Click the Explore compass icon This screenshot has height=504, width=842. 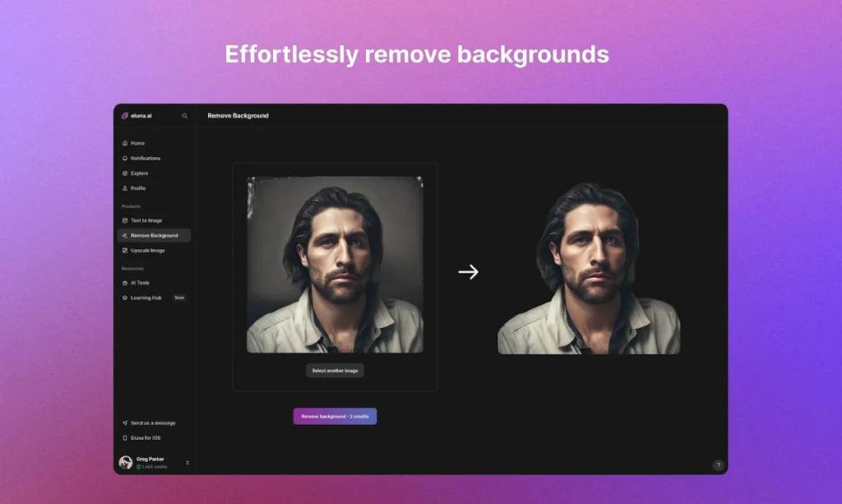click(125, 173)
